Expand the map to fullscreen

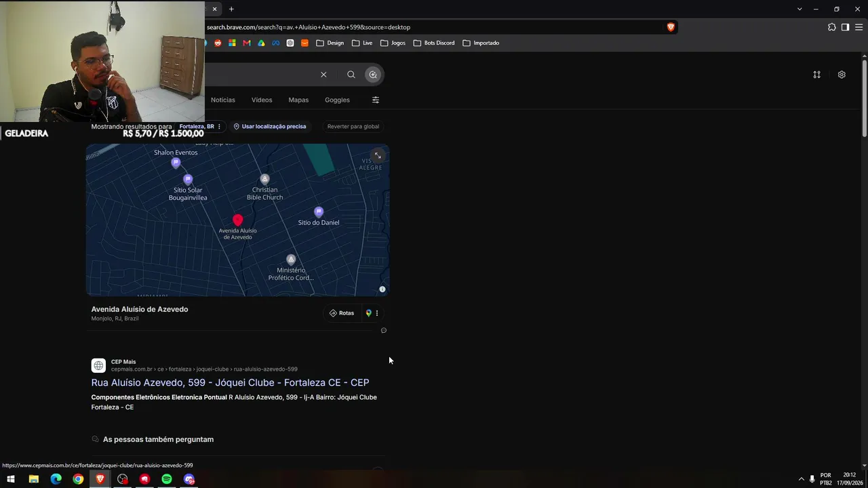tap(378, 156)
